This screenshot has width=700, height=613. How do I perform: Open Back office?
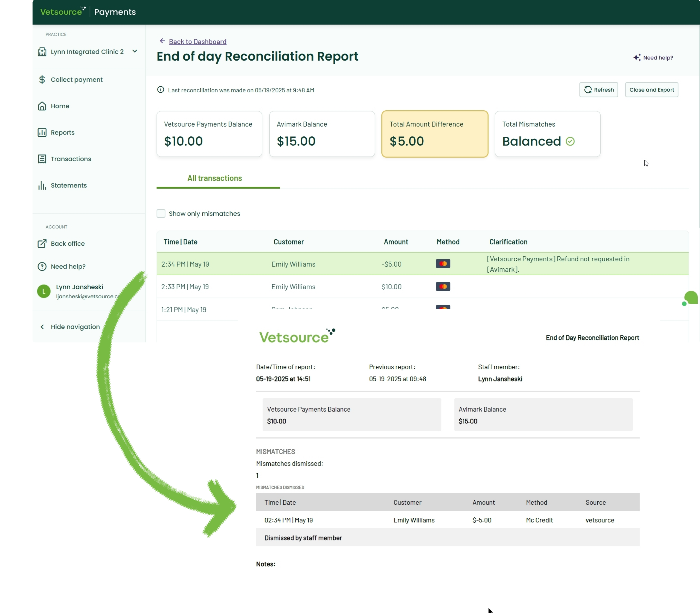(x=68, y=244)
